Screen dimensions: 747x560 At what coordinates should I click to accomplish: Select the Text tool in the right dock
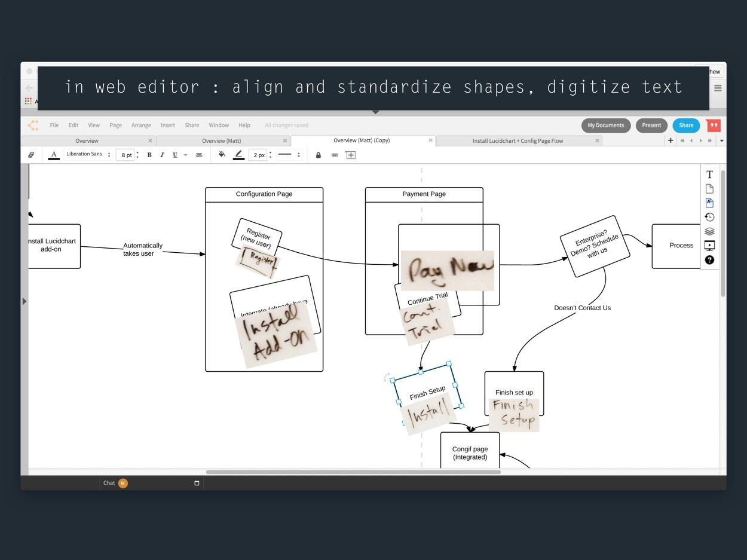click(x=709, y=175)
